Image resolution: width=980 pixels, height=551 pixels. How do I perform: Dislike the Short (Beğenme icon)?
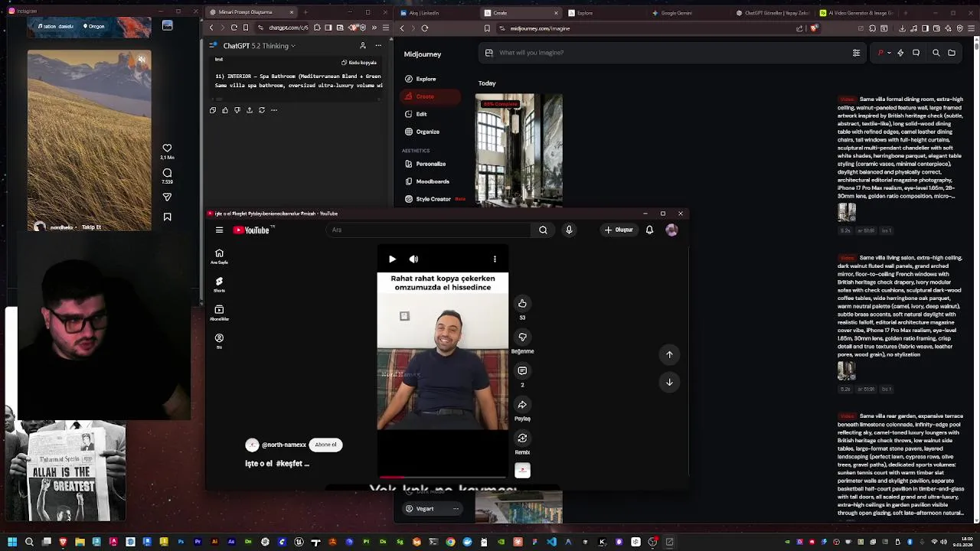click(522, 337)
